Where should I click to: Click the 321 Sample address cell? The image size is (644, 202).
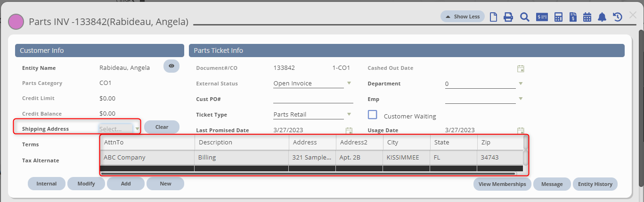click(312, 158)
